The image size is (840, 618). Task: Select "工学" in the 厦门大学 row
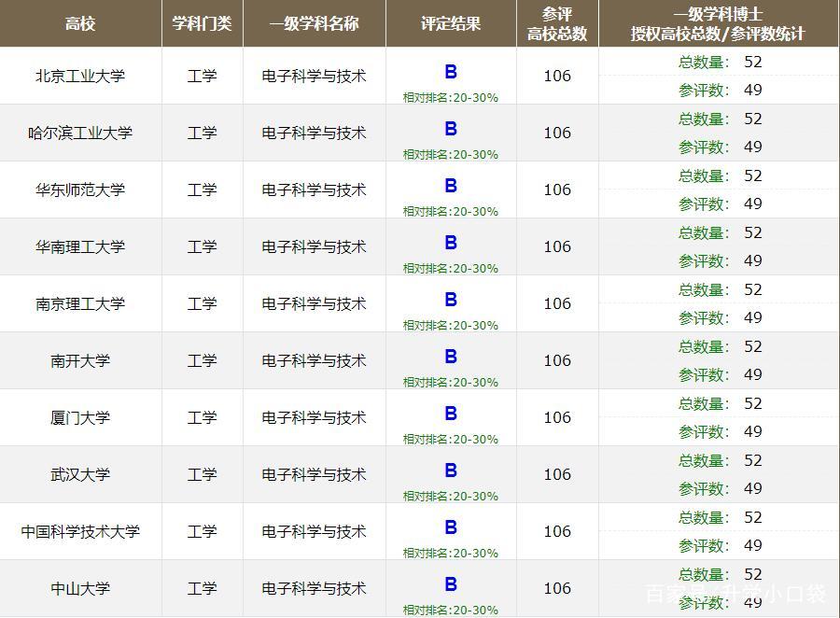202,417
